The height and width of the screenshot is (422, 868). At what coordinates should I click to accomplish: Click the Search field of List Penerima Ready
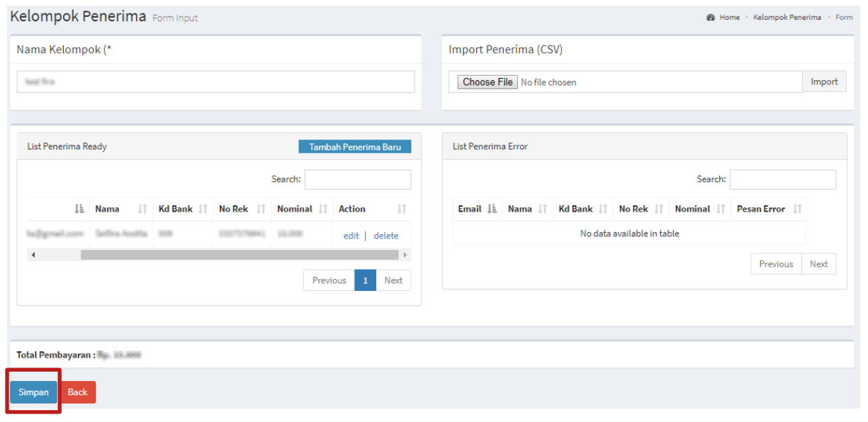(x=358, y=179)
